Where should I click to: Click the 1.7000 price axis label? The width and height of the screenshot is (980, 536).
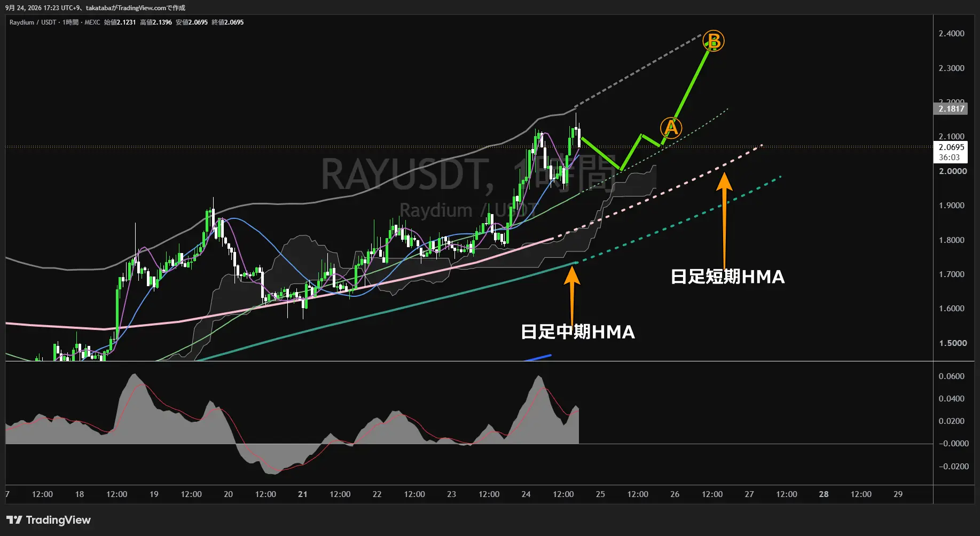952,274
